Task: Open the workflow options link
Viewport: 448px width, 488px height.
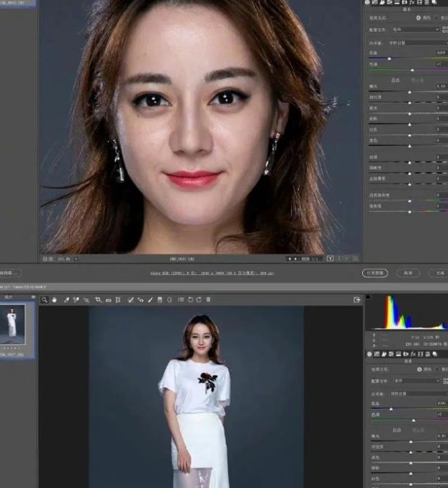Action: (212, 273)
